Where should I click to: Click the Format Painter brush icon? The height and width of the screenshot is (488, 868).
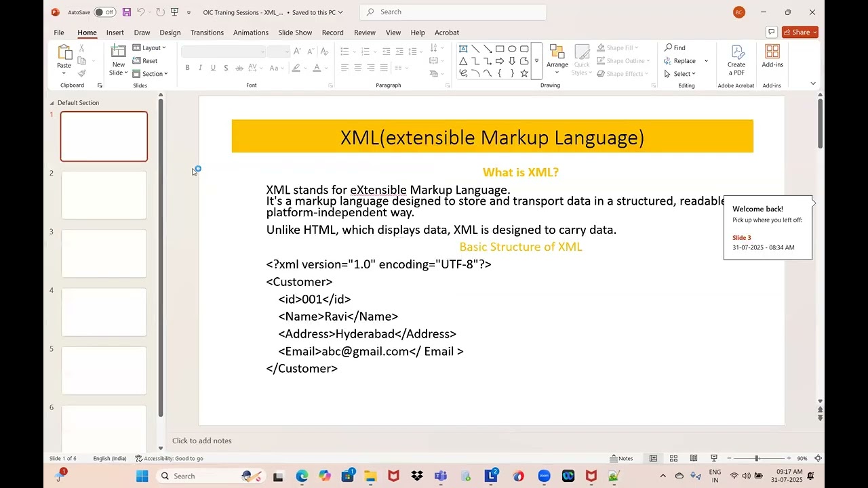point(81,73)
